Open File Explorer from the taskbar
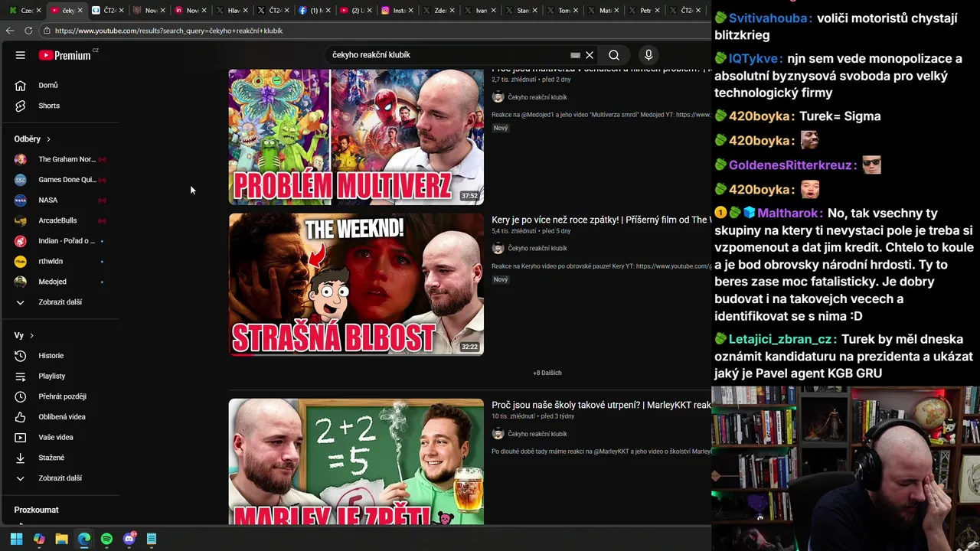 coord(61,539)
